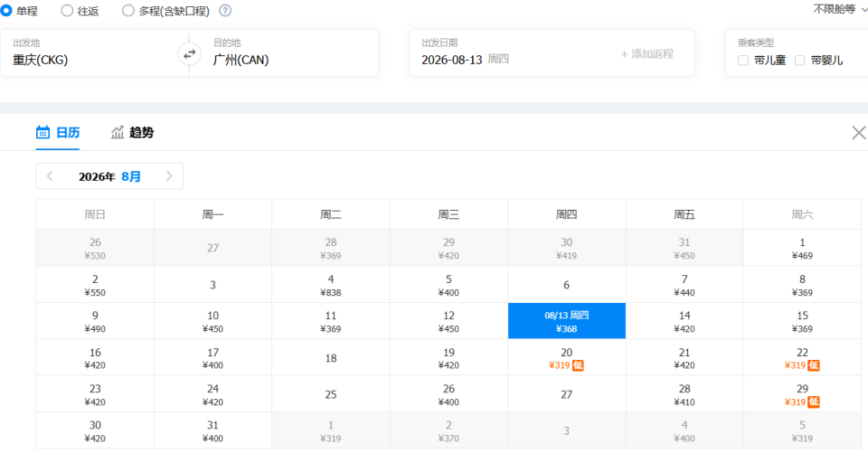Click highlighted 08/13 周四 ¥368 cell
Viewport: 868px width, 463px height.
point(566,321)
